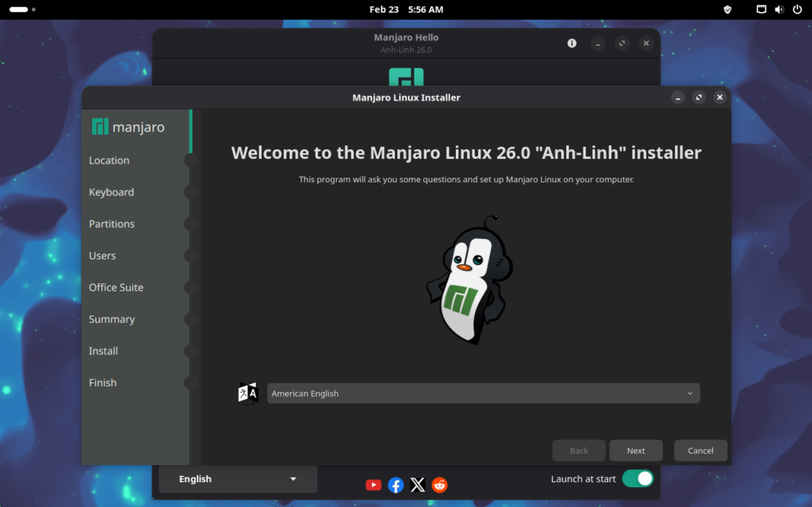Disable the Launch at start switch

pyautogui.click(x=638, y=478)
